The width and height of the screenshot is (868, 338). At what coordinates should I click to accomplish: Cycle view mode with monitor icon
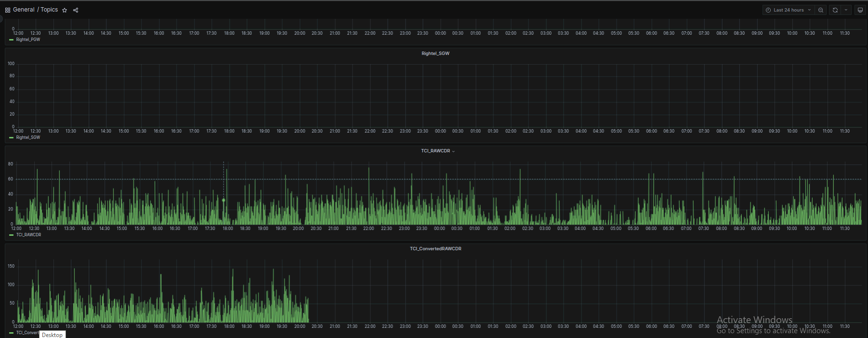[x=860, y=10]
